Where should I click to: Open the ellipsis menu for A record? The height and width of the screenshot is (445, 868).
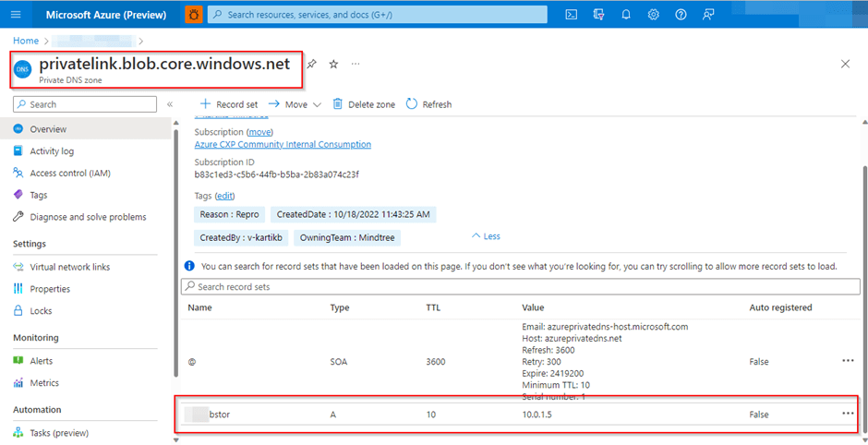[848, 414]
